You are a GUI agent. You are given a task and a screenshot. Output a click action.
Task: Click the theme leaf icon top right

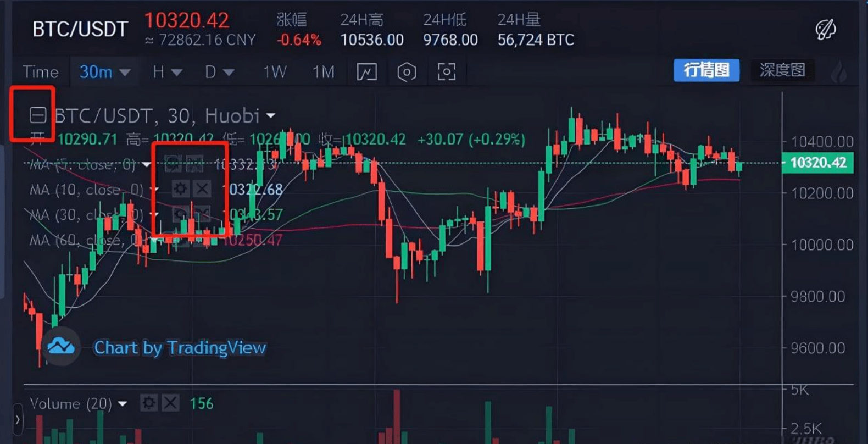pos(825,29)
